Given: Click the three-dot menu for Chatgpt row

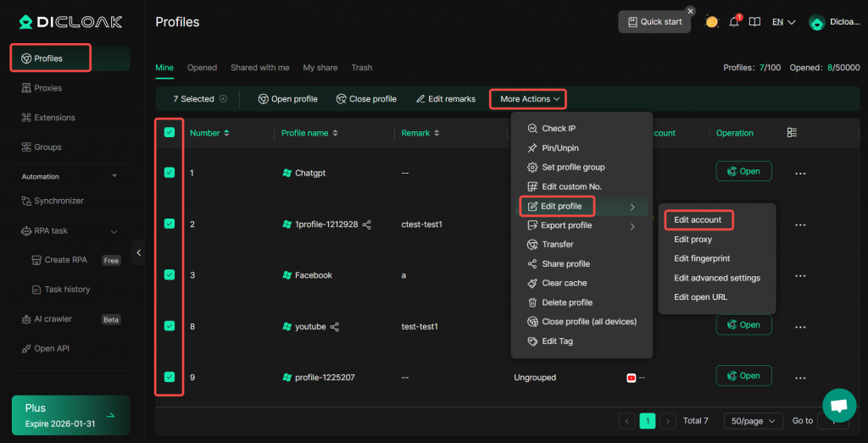Looking at the screenshot, I should 800,173.
